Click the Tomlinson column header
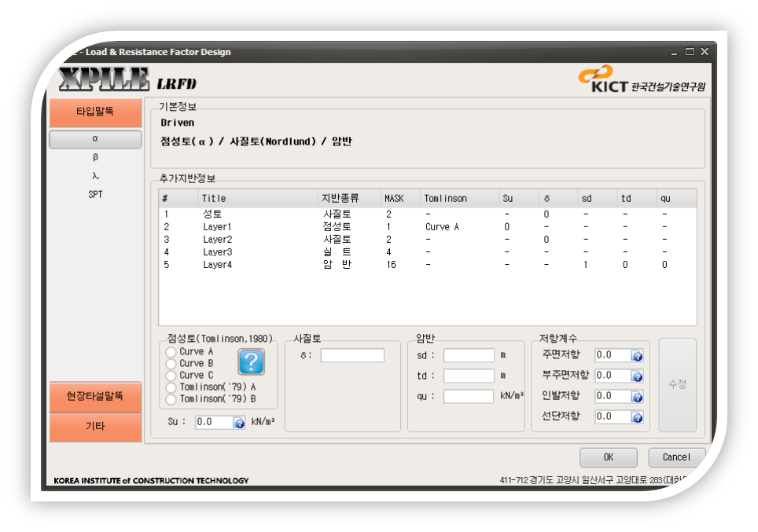758x532 pixels. click(x=460, y=199)
